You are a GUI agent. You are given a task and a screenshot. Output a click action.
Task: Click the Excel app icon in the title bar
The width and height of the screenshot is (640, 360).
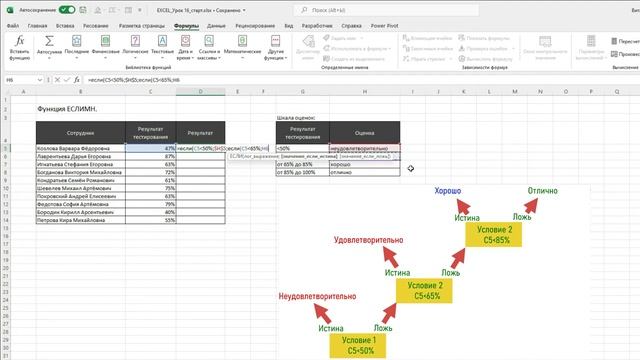click(x=10, y=10)
